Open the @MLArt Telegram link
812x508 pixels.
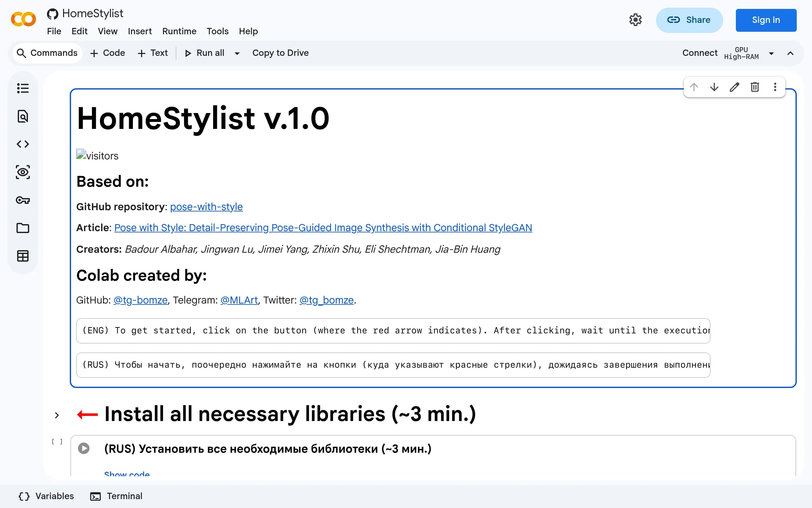[x=239, y=300]
